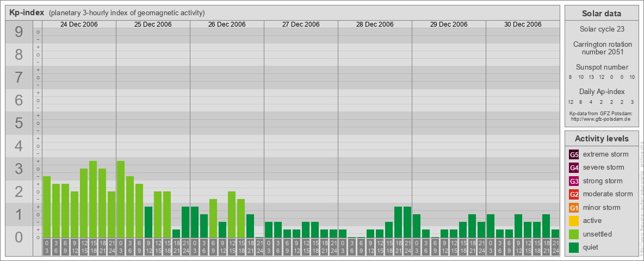Click the sunspot value 13
The image size is (644, 261).
pyautogui.click(x=591, y=77)
